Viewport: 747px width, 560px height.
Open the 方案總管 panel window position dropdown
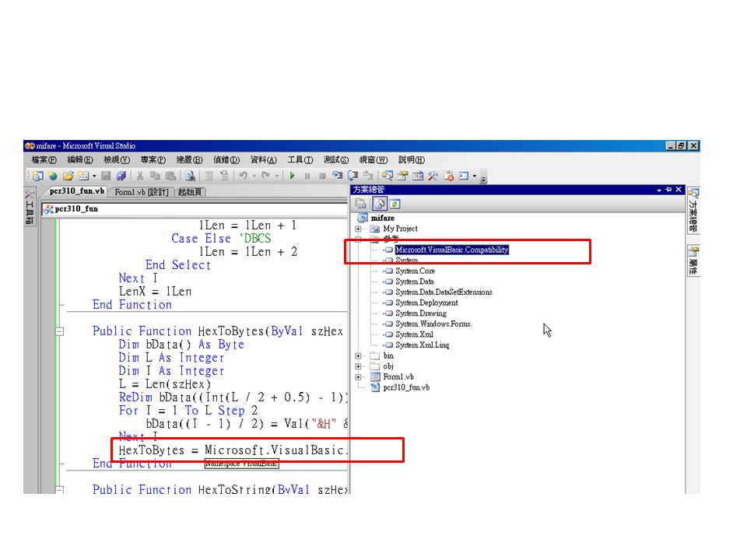[x=659, y=190]
